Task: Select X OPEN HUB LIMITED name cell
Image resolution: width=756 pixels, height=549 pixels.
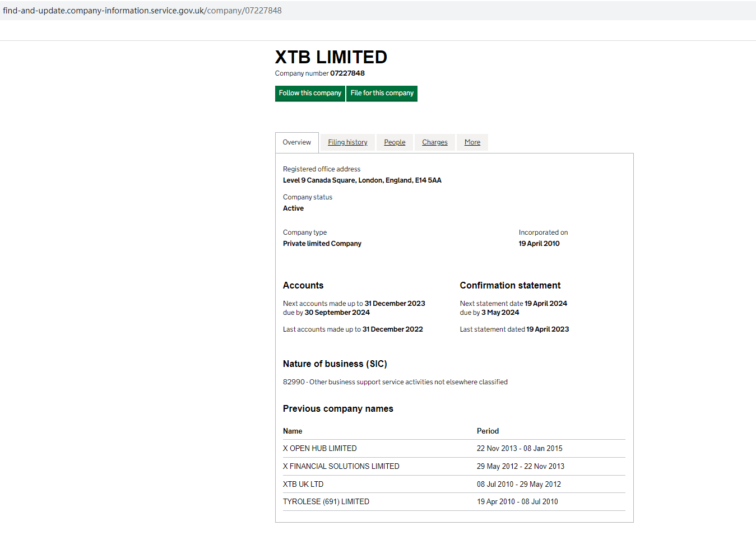Action: pyautogui.click(x=320, y=449)
